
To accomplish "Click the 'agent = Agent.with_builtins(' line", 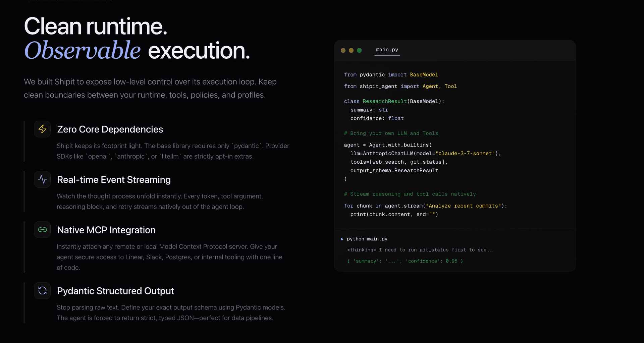I will (x=388, y=145).
